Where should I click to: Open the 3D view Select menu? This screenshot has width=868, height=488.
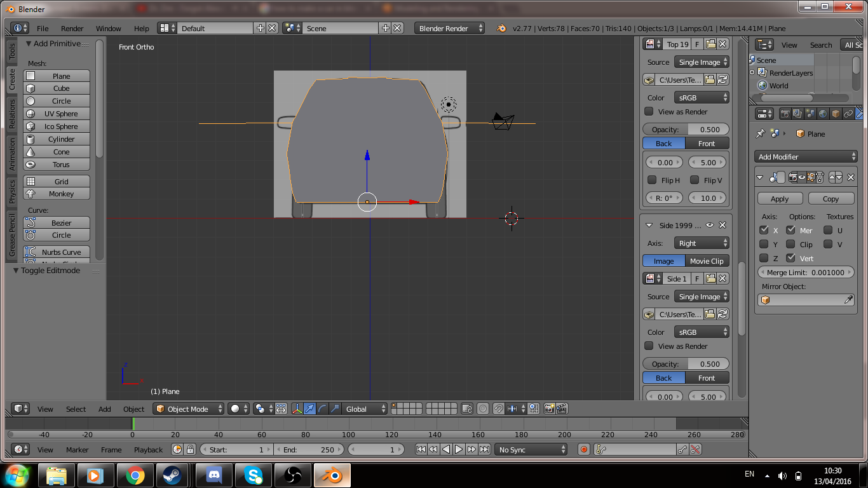[76, 409]
